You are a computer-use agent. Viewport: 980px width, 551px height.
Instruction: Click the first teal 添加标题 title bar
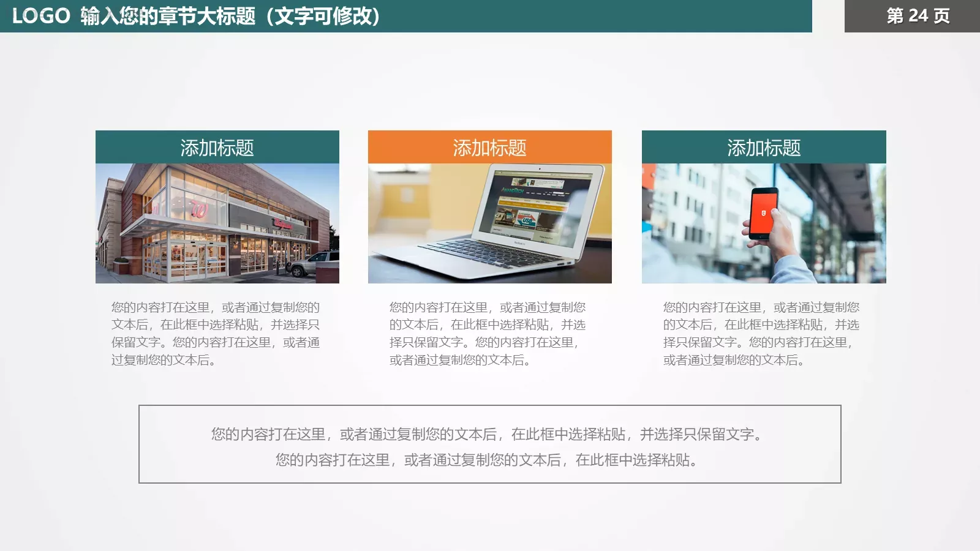tap(216, 146)
